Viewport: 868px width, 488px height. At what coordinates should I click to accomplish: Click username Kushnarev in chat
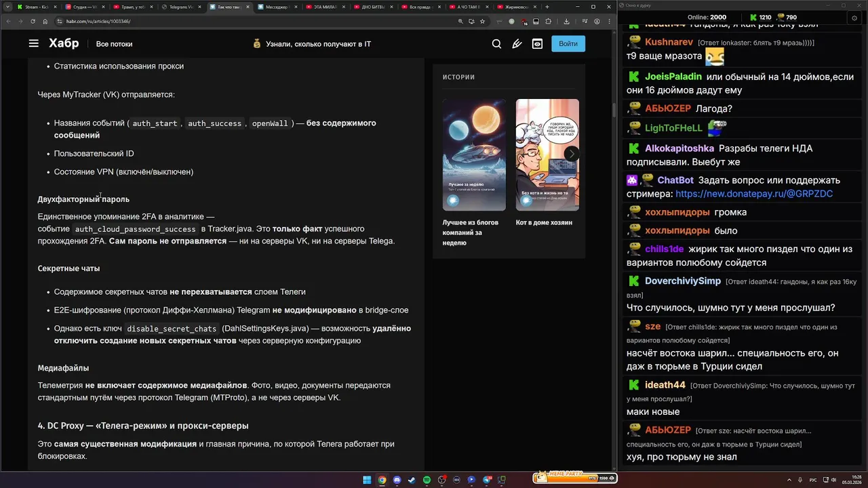pos(669,42)
